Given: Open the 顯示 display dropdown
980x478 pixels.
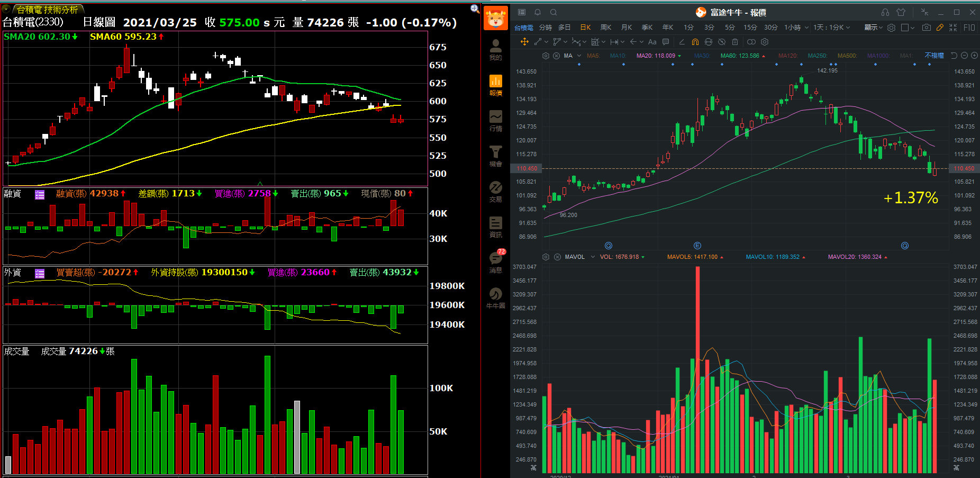Looking at the screenshot, I should [x=873, y=28].
